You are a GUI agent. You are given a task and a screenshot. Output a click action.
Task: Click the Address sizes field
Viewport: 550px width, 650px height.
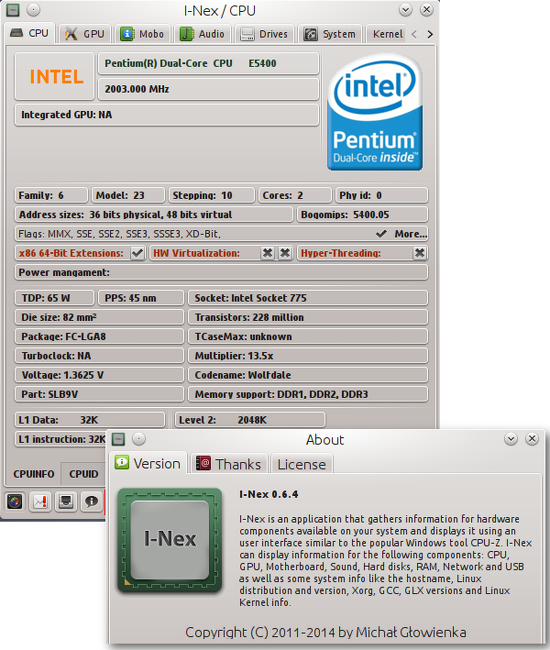(x=154, y=215)
